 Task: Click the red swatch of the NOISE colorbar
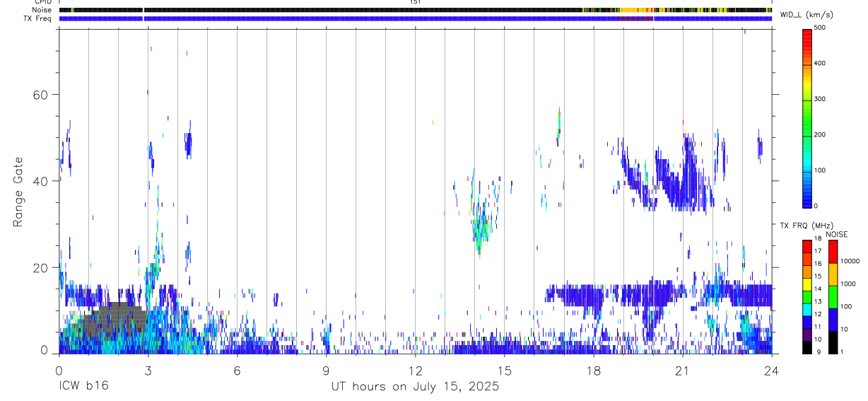click(833, 252)
